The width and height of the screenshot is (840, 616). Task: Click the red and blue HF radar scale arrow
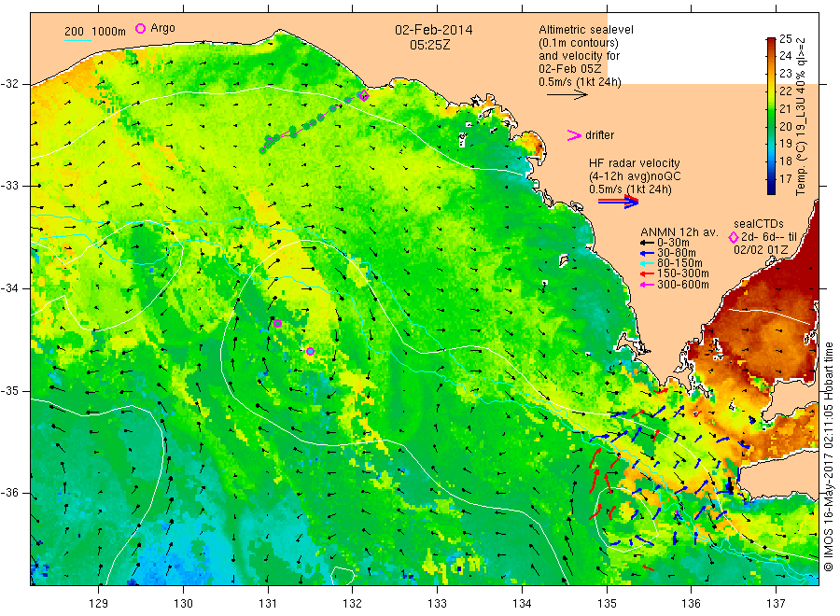(x=618, y=202)
